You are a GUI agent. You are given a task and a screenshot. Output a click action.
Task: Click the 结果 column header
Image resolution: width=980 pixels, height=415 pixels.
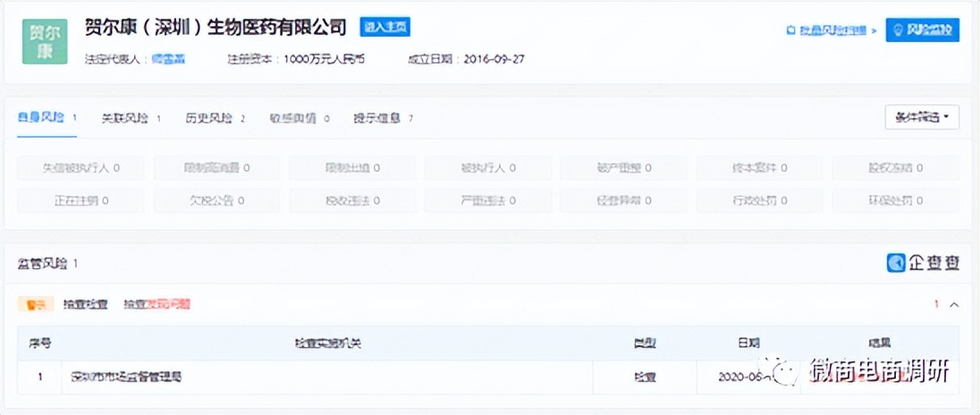(880, 343)
